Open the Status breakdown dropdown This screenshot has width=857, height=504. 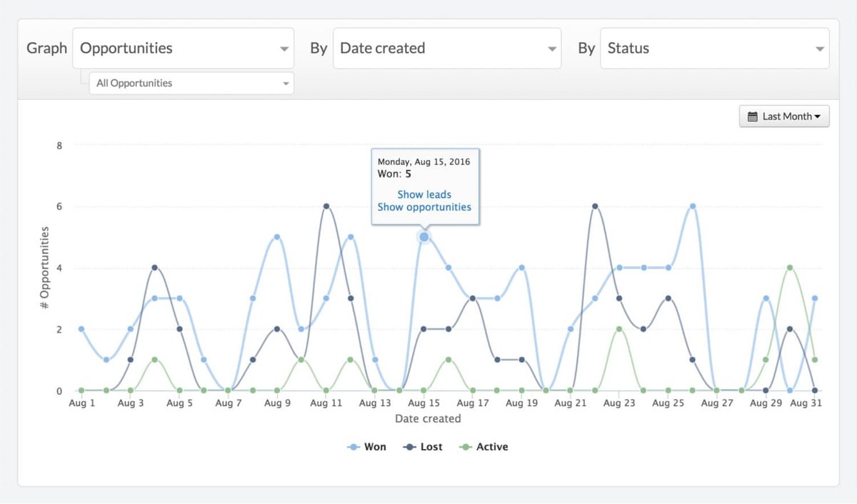point(715,49)
